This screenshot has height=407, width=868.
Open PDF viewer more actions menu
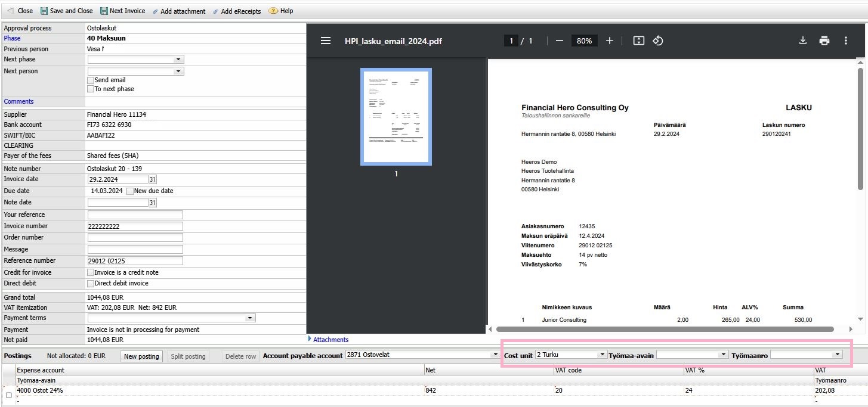[x=846, y=41]
